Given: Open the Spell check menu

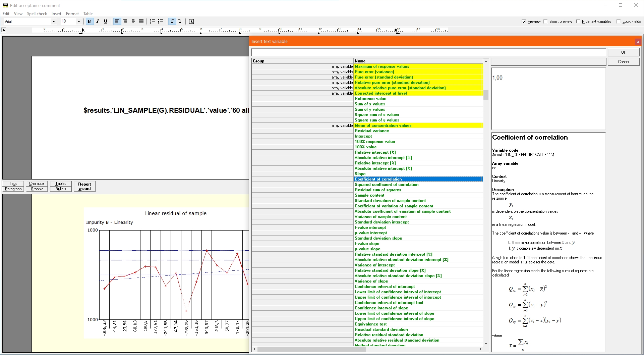Looking at the screenshot, I should click(x=37, y=14).
